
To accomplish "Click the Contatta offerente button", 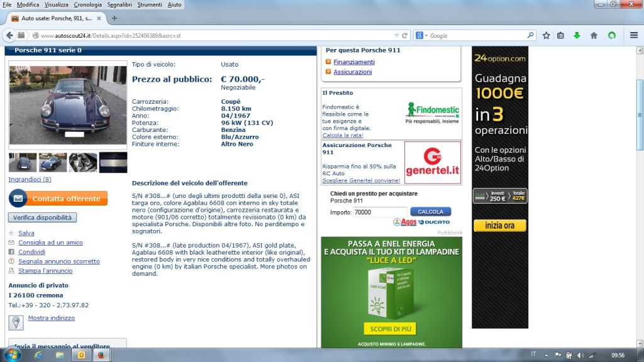I will click(58, 199).
